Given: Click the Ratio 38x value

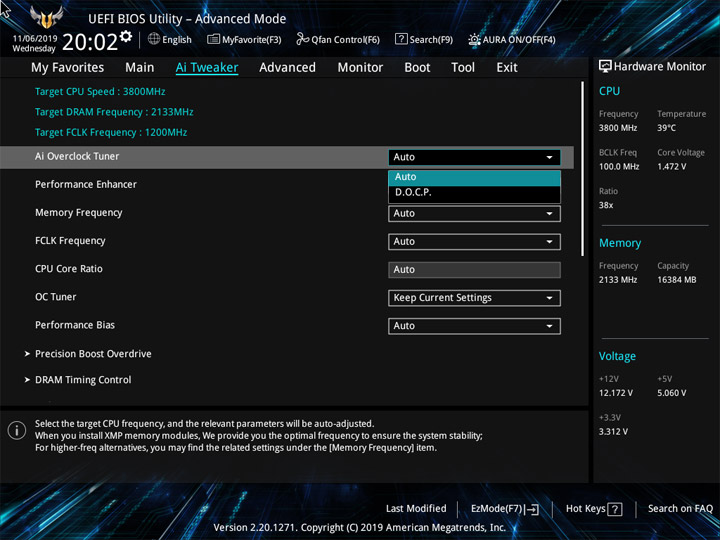Looking at the screenshot, I should 606,205.
